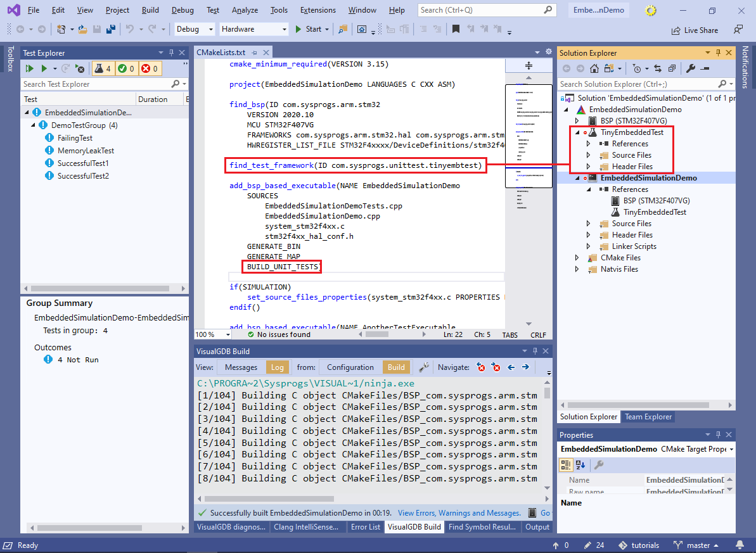Expand CMake Files node

577,257
